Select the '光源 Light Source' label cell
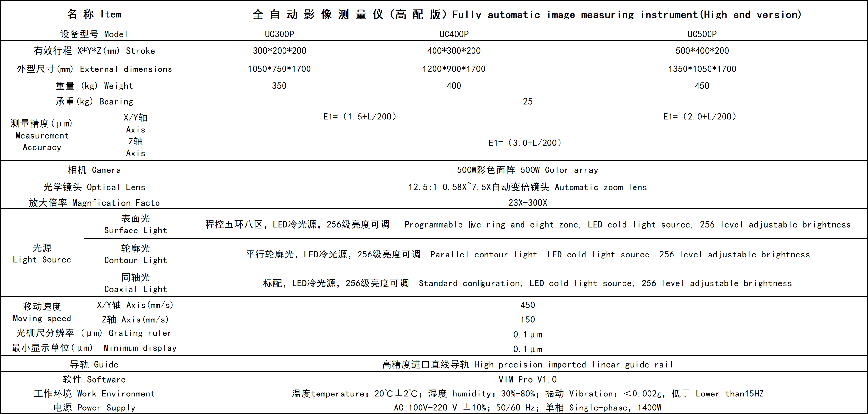The image size is (868, 414). (42, 253)
